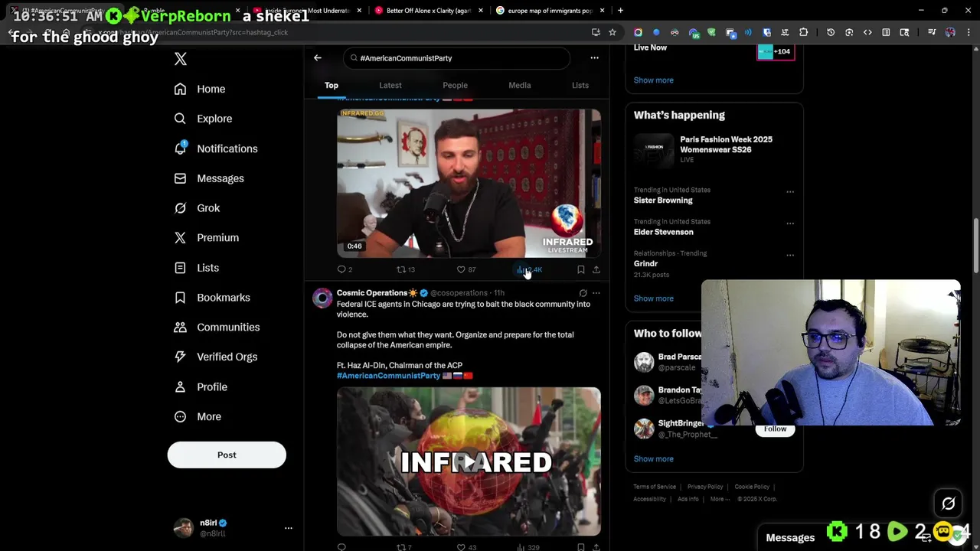Click the Verified Orgs lightning icon
980x551 pixels.
coord(180,357)
